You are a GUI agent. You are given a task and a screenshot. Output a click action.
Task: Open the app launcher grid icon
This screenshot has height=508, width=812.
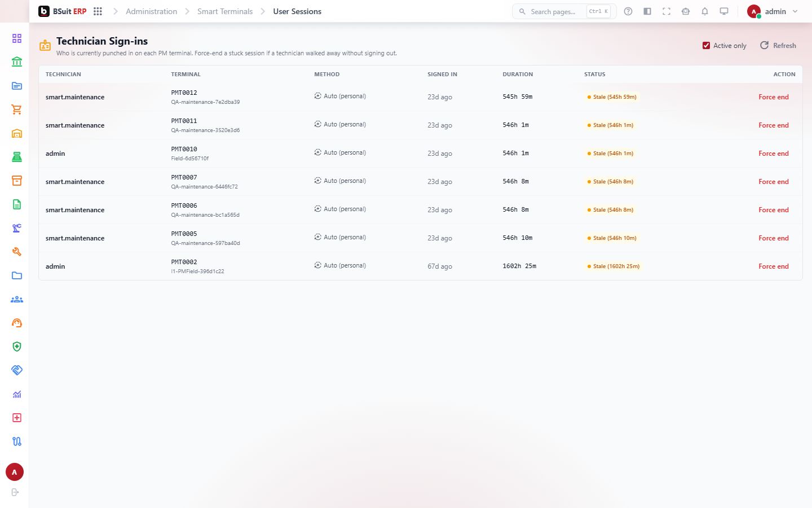[98, 11]
